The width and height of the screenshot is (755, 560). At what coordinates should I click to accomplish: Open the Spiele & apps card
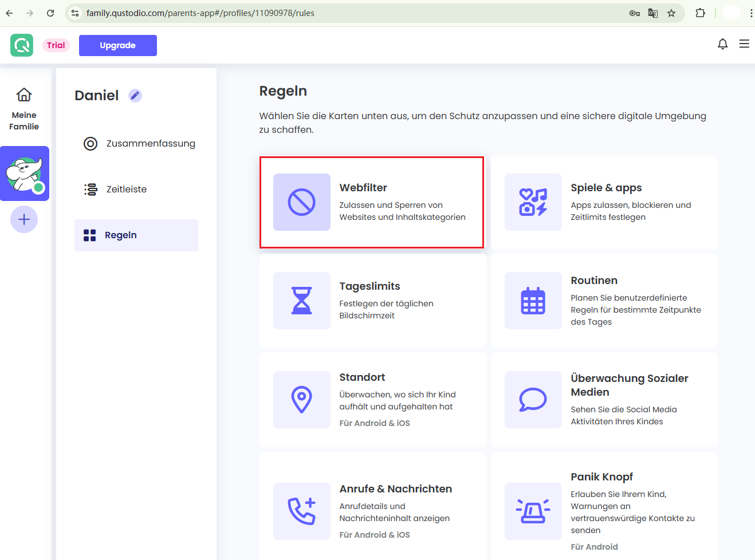604,202
